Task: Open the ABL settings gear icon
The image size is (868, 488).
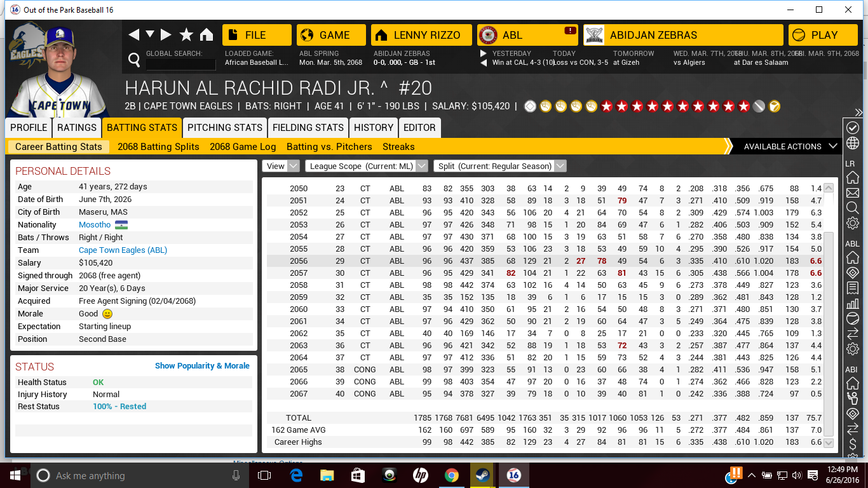Action: 853,349
